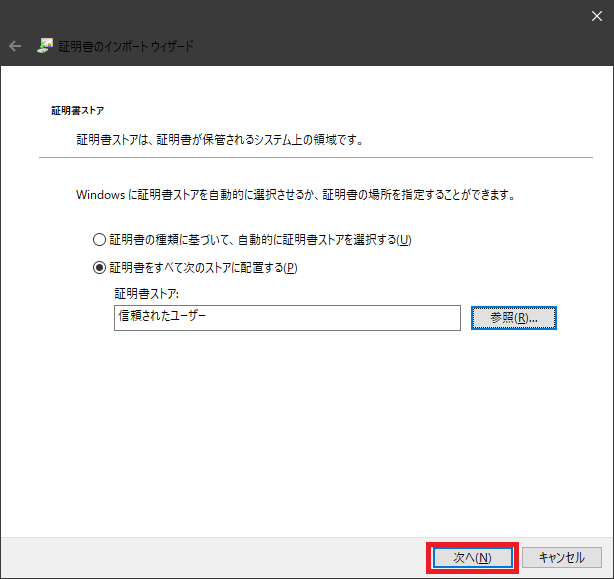Select automatic certificate store selection option (U)

(x=252, y=240)
